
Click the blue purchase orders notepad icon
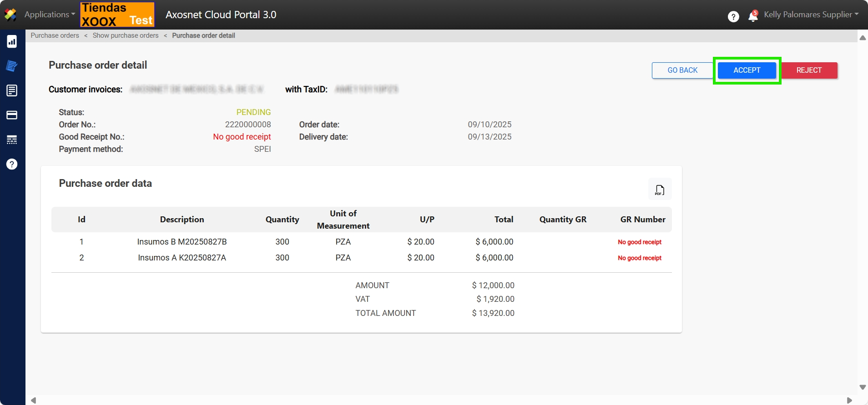click(12, 66)
